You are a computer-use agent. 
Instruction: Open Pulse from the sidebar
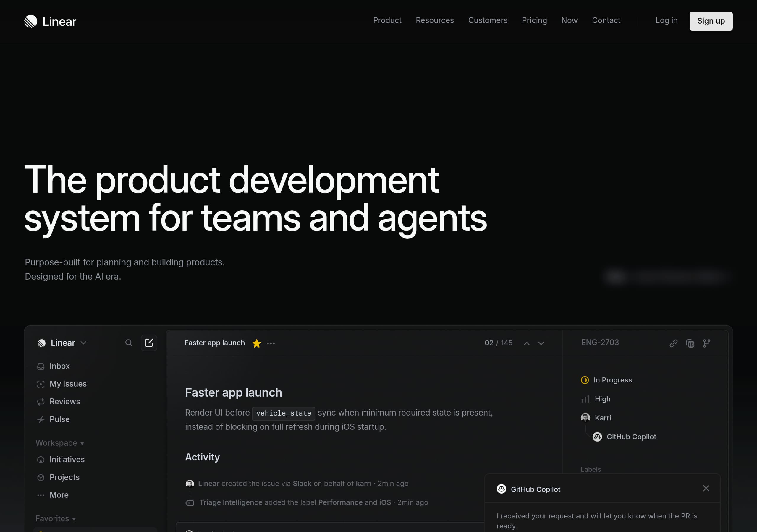coord(59,419)
